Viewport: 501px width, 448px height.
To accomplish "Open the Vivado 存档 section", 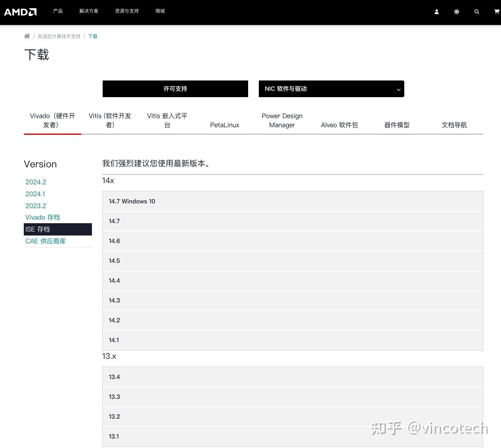I will click(x=42, y=217).
